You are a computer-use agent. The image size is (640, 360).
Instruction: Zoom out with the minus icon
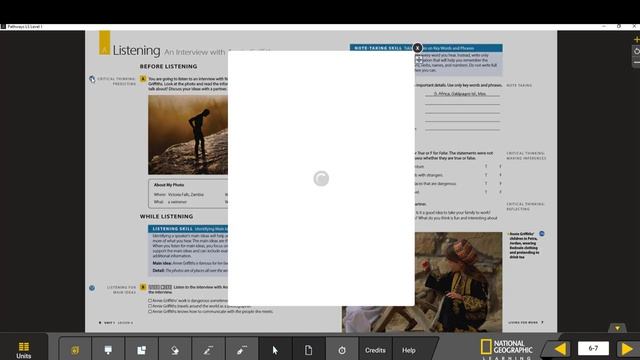click(636, 62)
